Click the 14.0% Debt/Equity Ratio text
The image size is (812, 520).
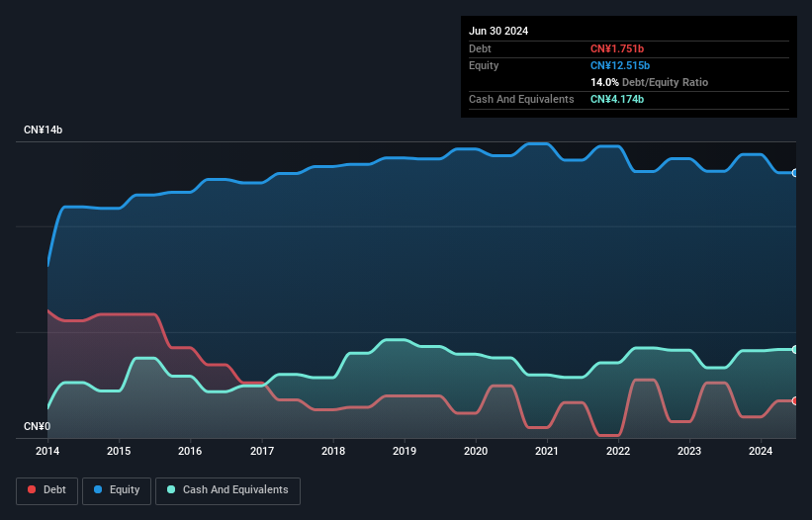click(x=649, y=82)
